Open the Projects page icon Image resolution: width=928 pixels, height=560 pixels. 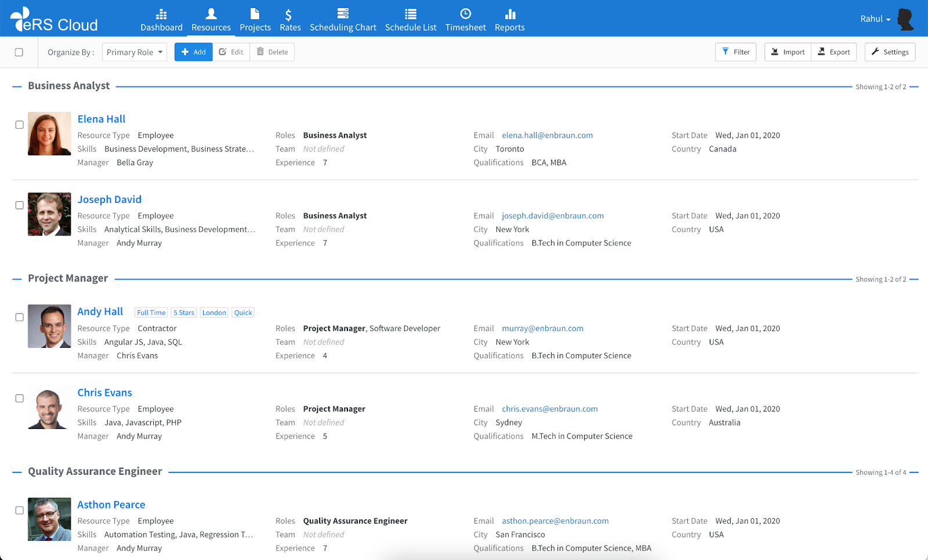(255, 14)
